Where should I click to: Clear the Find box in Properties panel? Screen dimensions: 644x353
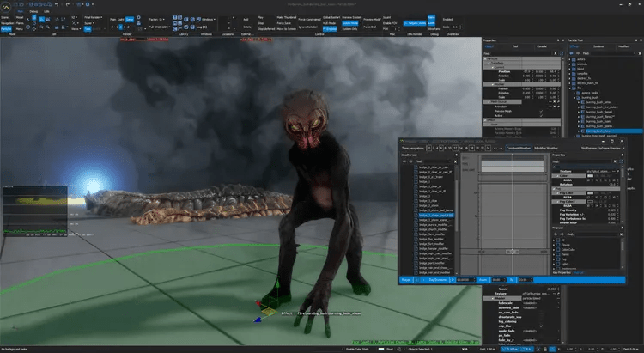coord(556,53)
